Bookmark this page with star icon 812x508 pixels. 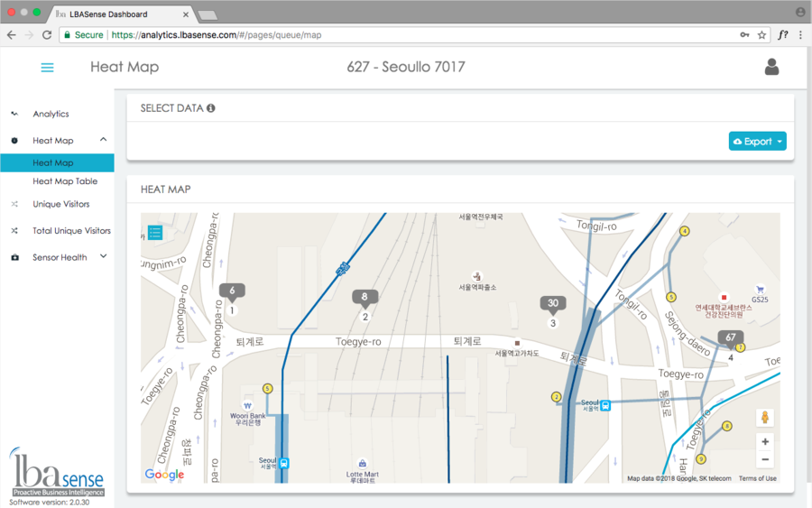762,35
